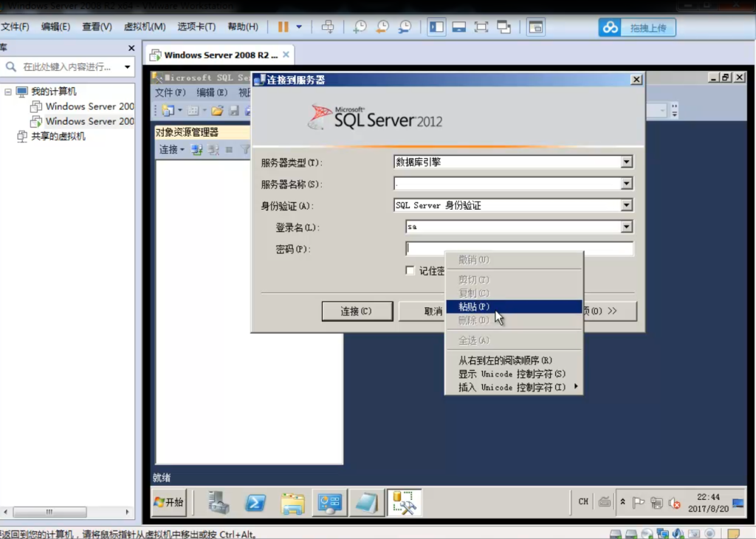This screenshot has height=539, width=756.
Task: Open Server Manager from taskbar
Action: 219,502
